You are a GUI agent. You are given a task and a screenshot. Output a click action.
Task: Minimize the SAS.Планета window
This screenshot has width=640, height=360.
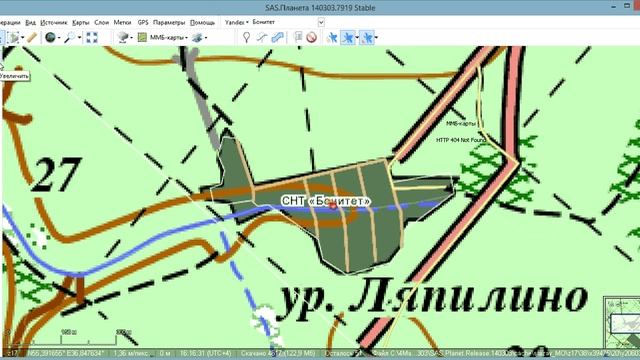613,7
